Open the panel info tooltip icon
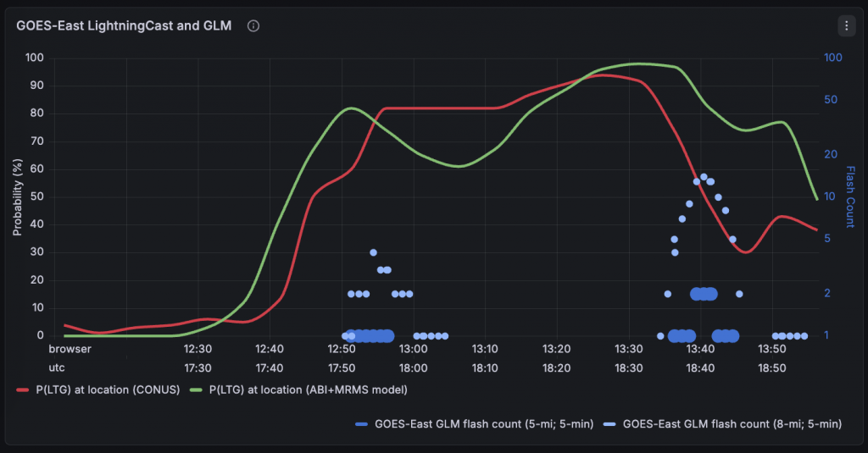 coord(253,26)
